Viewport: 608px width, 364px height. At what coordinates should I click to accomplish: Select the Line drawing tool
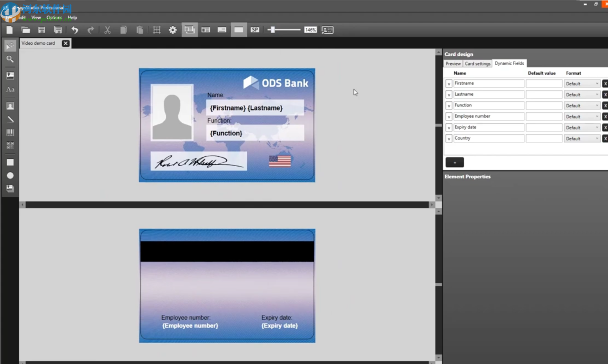pos(10,119)
